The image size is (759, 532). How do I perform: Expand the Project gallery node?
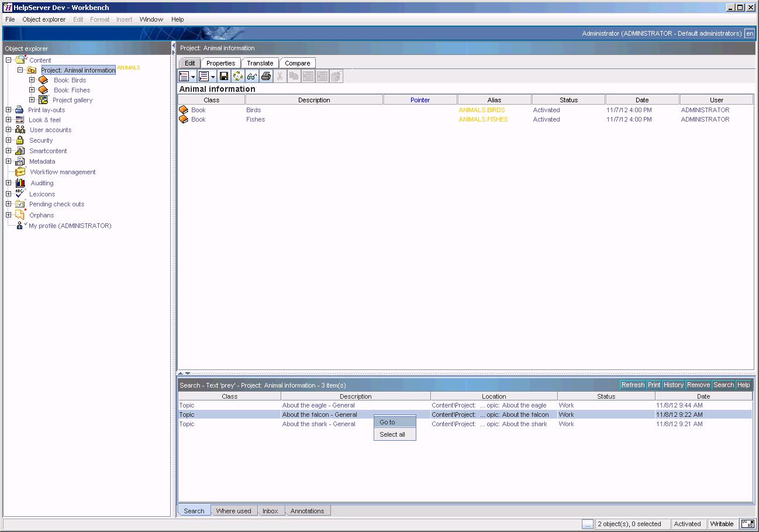click(x=32, y=100)
